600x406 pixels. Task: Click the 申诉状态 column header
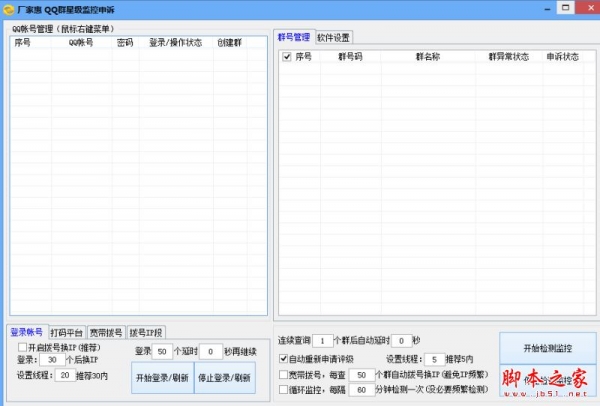[x=563, y=57]
